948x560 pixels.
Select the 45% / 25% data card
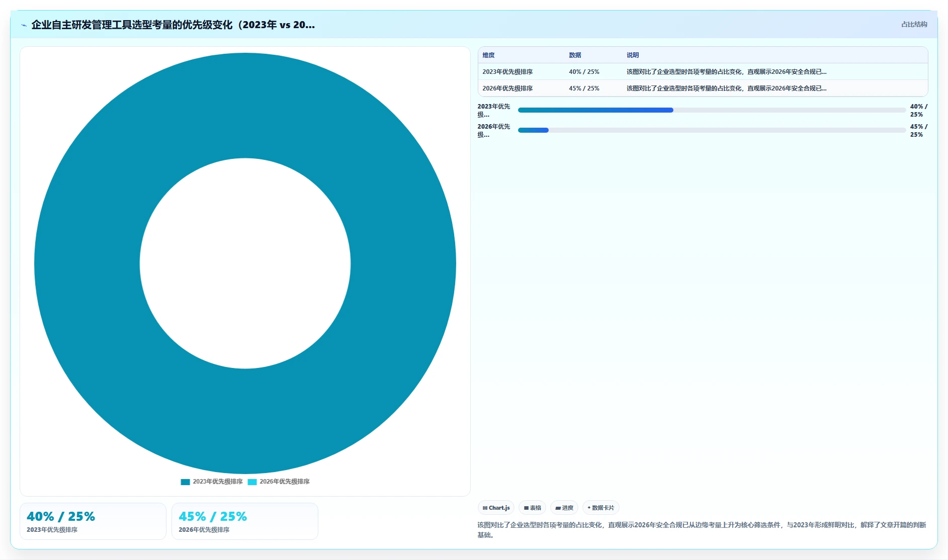click(x=245, y=521)
